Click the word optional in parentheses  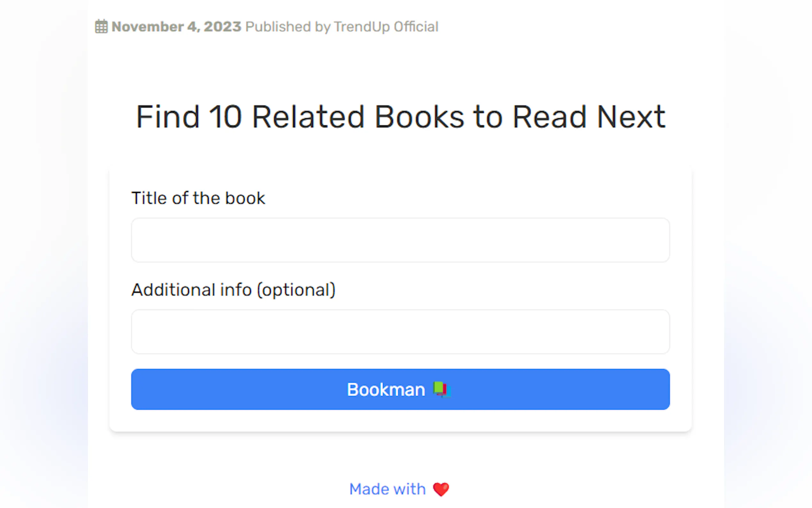[x=296, y=290]
